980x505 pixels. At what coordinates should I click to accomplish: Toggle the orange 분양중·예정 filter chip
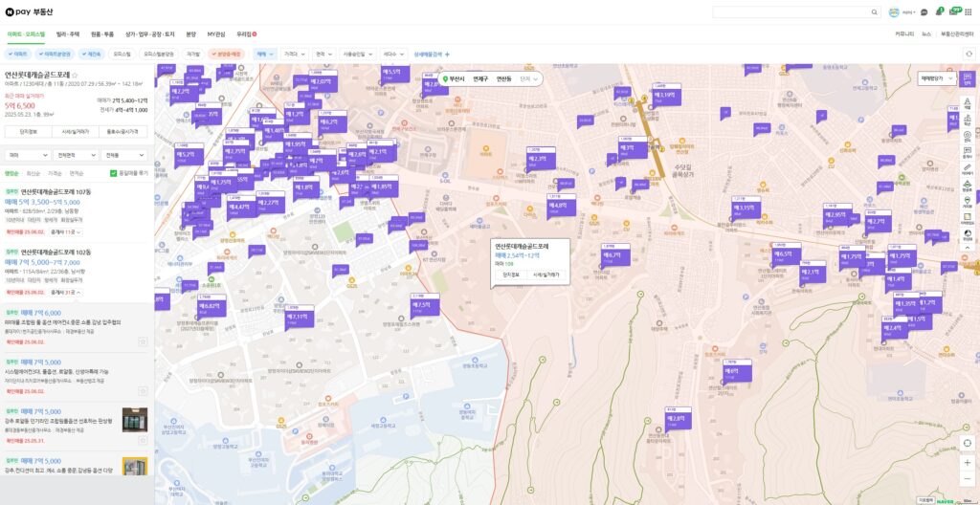coord(226,55)
